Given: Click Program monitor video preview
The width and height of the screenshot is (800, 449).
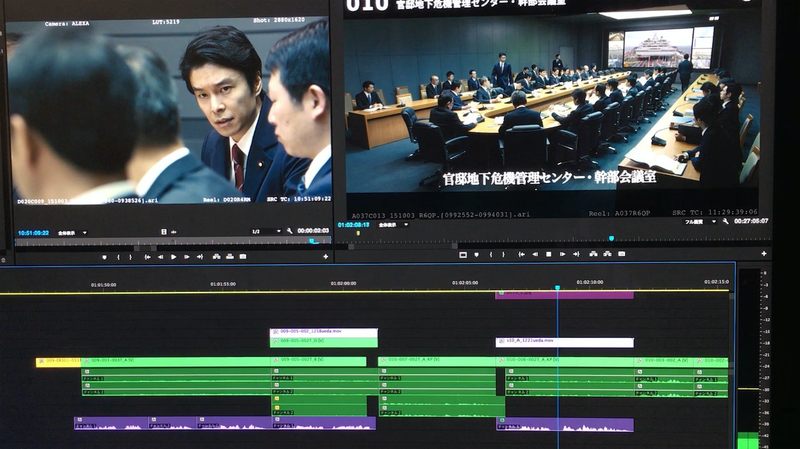Looking at the screenshot, I should coord(552,110).
